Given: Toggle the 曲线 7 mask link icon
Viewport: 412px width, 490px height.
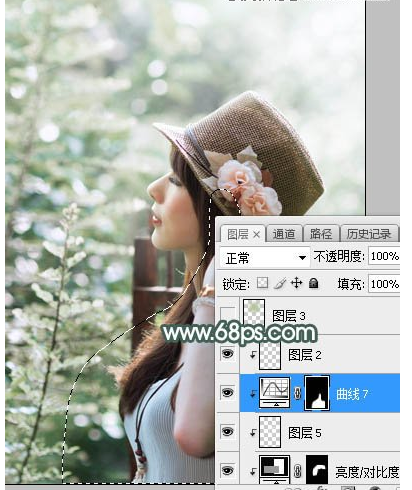Looking at the screenshot, I should (x=297, y=393).
